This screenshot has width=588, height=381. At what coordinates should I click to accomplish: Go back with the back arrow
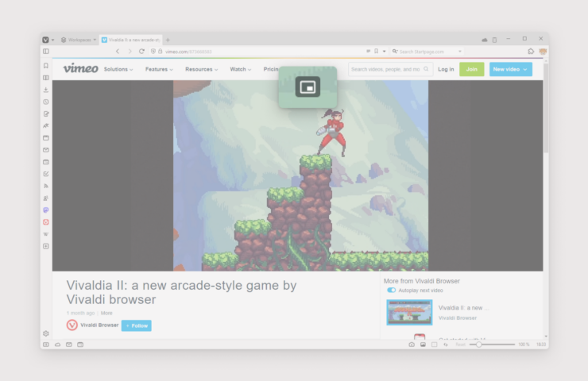118,52
